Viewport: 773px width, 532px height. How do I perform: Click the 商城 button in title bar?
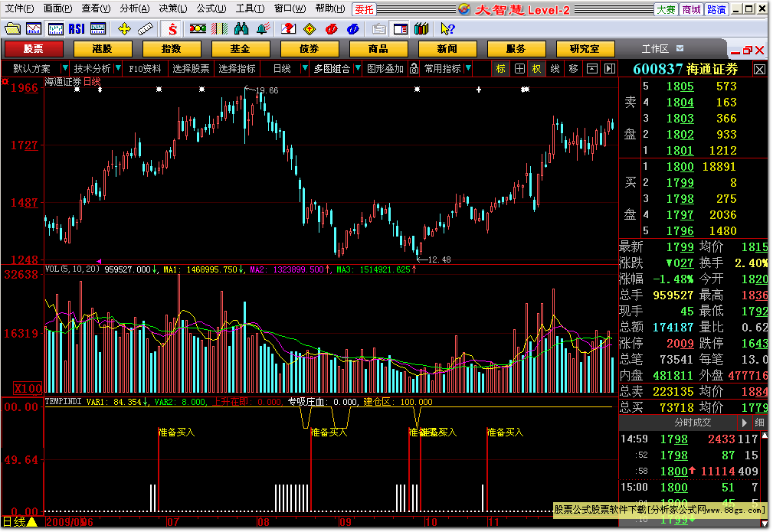[x=691, y=9]
